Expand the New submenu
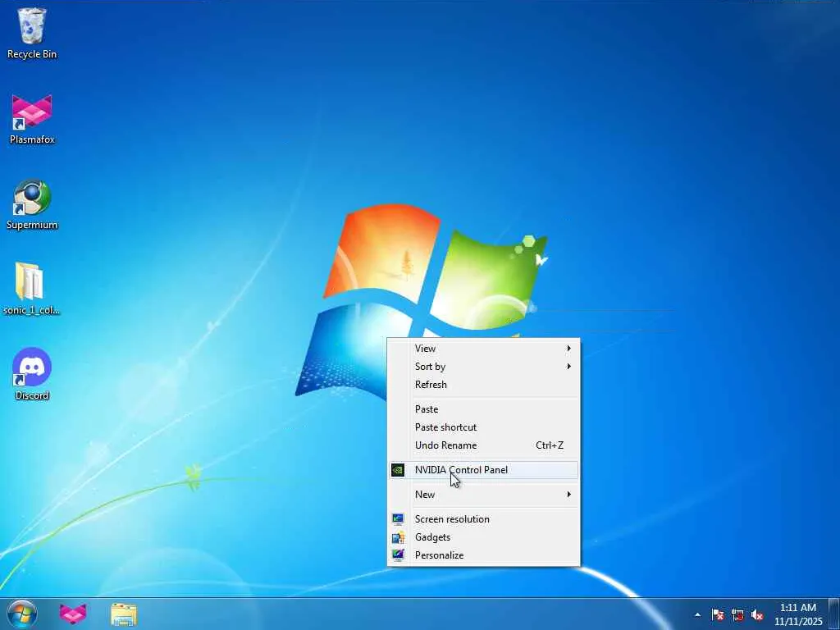This screenshot has height=630, width=840. 483,495
